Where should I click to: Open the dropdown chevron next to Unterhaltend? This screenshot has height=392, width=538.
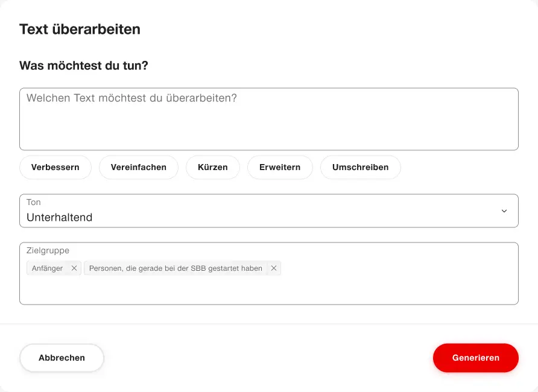tap(504, 211)
